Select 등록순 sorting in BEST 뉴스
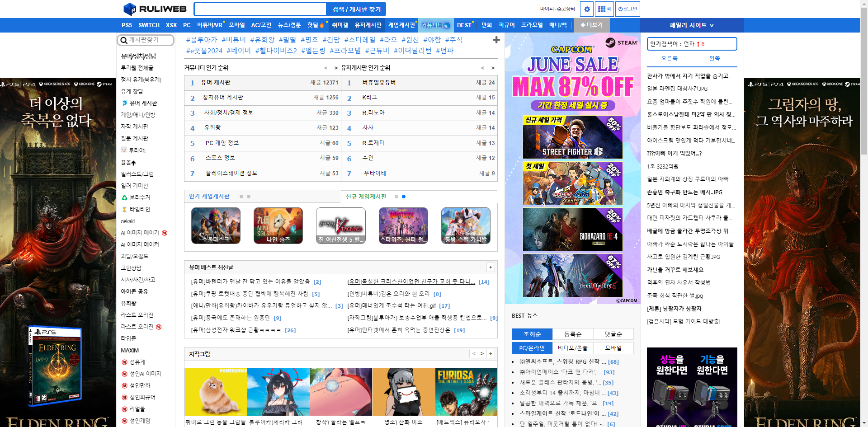This screenshot has height=427, width=868. click(x=572, y=333)
